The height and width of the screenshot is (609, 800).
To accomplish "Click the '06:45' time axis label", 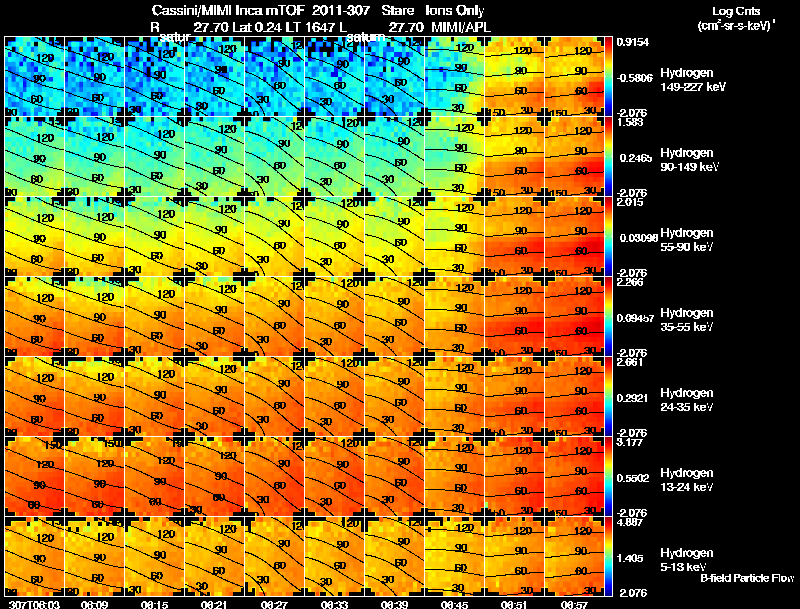I will [454, 604].
